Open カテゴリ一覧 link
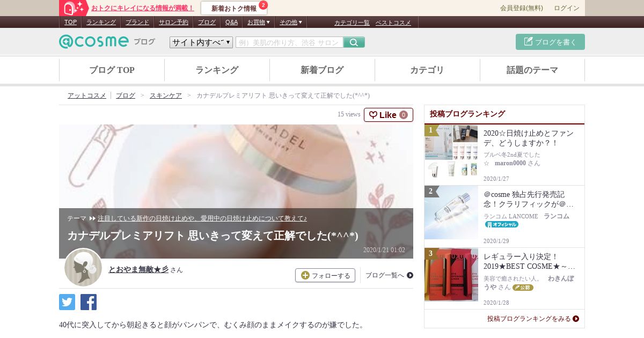Screen dimensions: 644x338 (352, 23)
